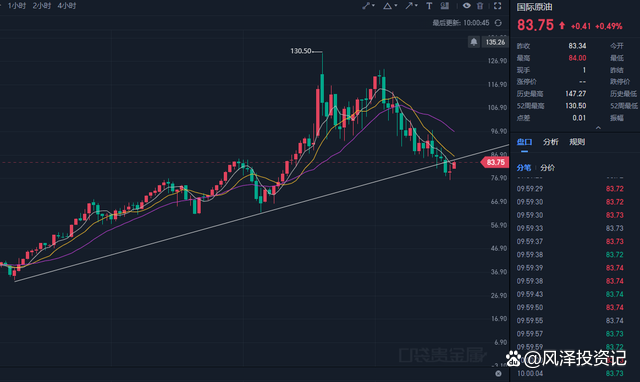
Task: Click the 历史最高 value 147.27
Action: [x=576, y=94]
